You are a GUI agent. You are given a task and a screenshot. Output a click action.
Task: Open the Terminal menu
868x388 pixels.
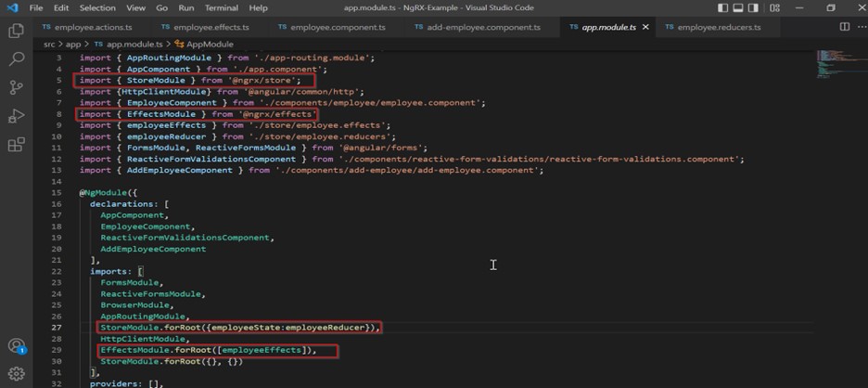[221, 7]
